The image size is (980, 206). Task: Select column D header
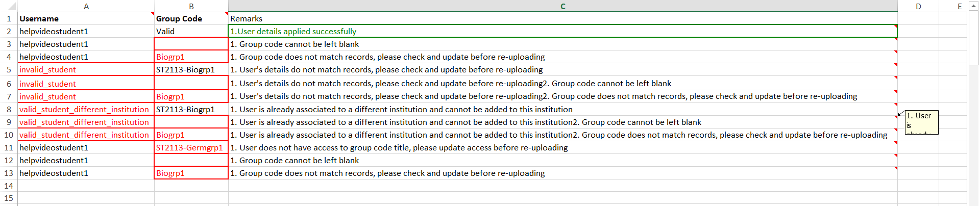click(918, 6)
